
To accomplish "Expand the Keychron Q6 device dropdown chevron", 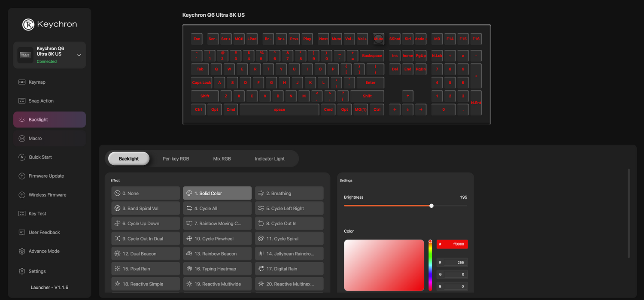I will [x=79, y=55].
